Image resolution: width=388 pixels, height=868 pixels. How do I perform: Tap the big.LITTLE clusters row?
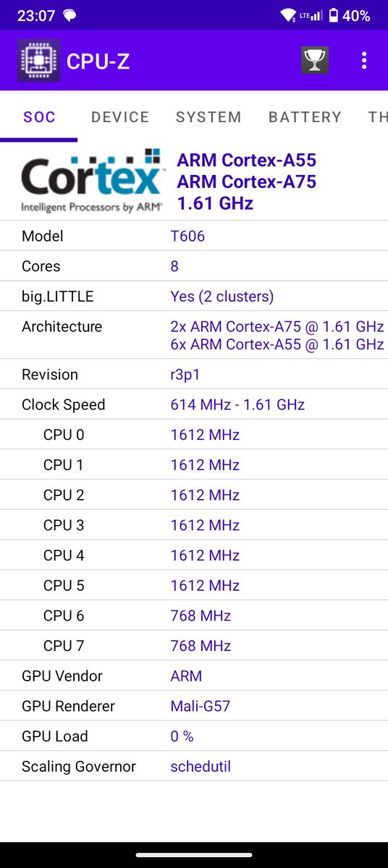194,297
